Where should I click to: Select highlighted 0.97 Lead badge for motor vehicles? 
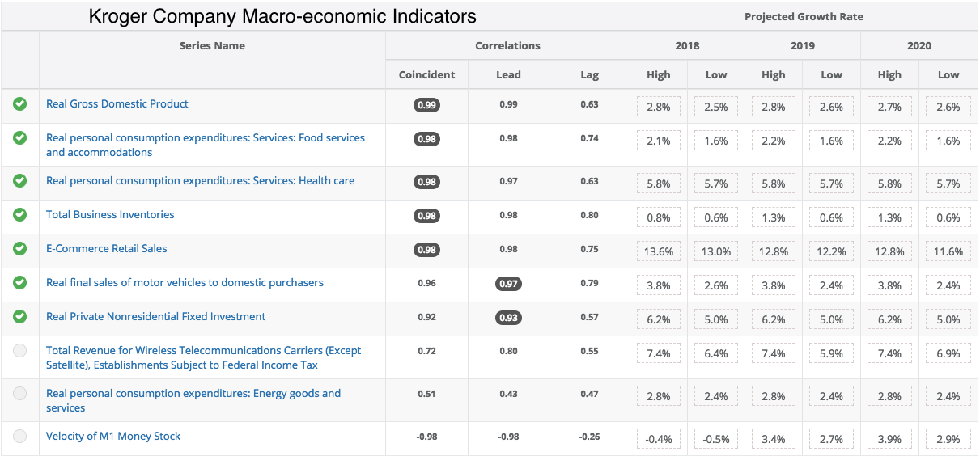pos(508,283)
